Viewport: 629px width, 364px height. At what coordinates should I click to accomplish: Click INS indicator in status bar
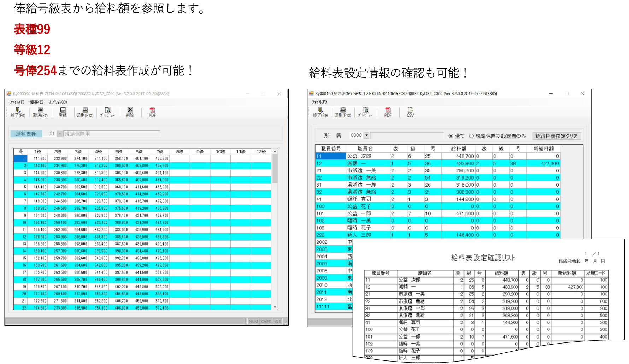coord(277,322)
